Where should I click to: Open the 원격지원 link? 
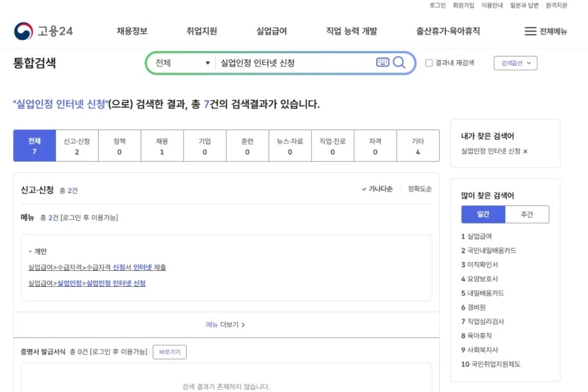click(556, 6)
